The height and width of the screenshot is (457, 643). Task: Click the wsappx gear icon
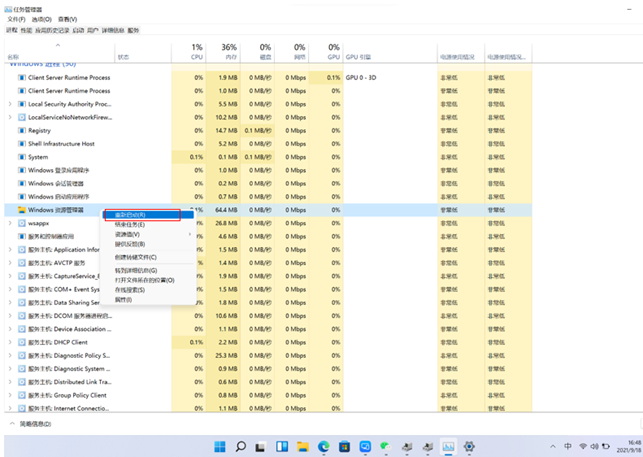point(21,223)
